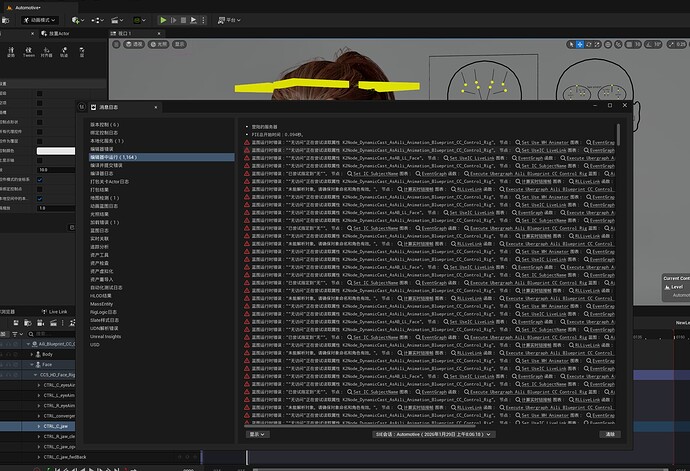Toggle surface snapping icon in viewport
Viewport: 690px width, 471px height.
pos(618,44)
